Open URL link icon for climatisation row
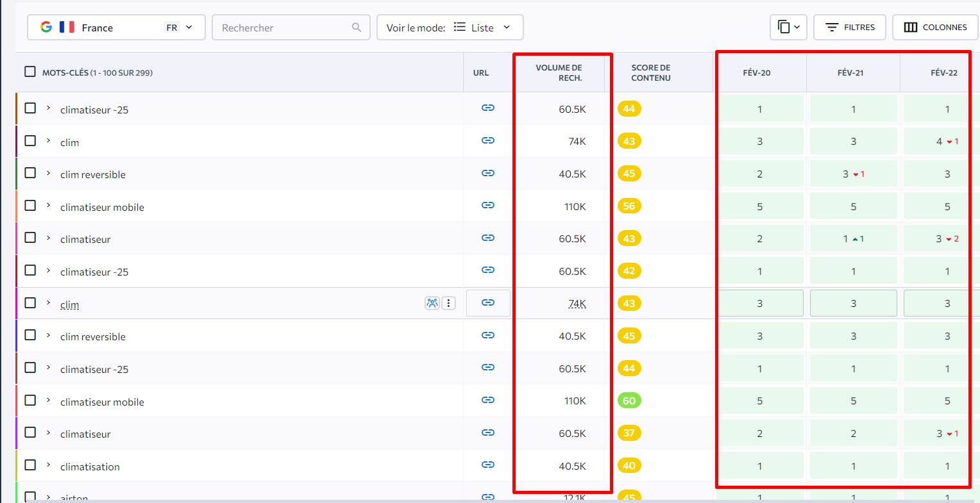This screenshot has height=503, width=980. (x=488, y=465)
